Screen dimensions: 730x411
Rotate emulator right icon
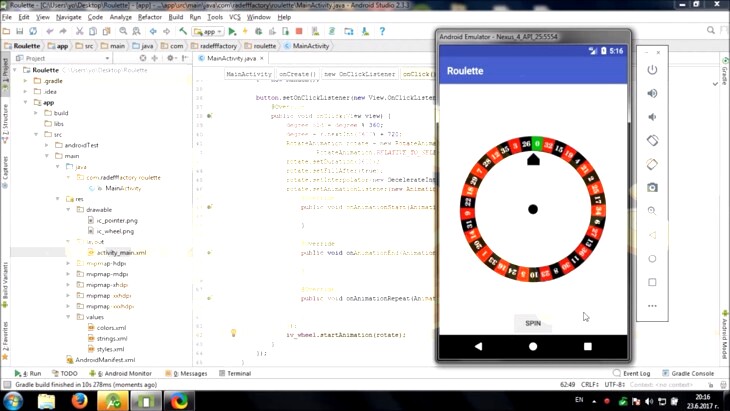(x=652, y=164)
